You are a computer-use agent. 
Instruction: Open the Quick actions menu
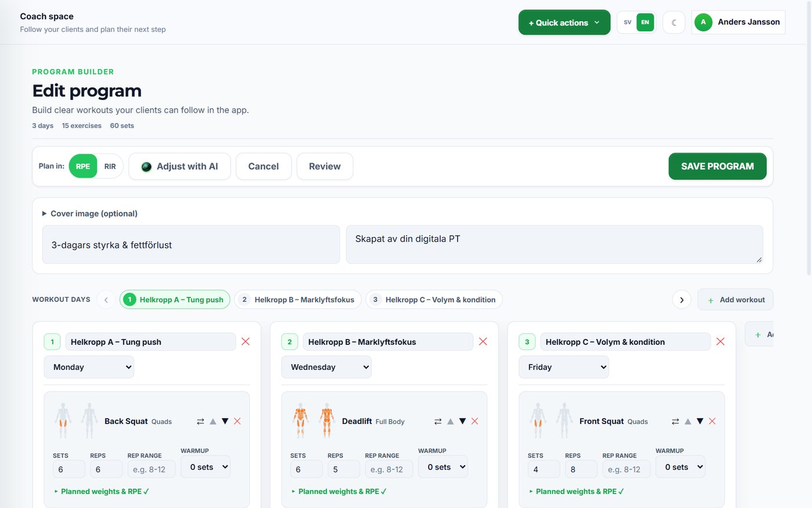click(564, 23)
